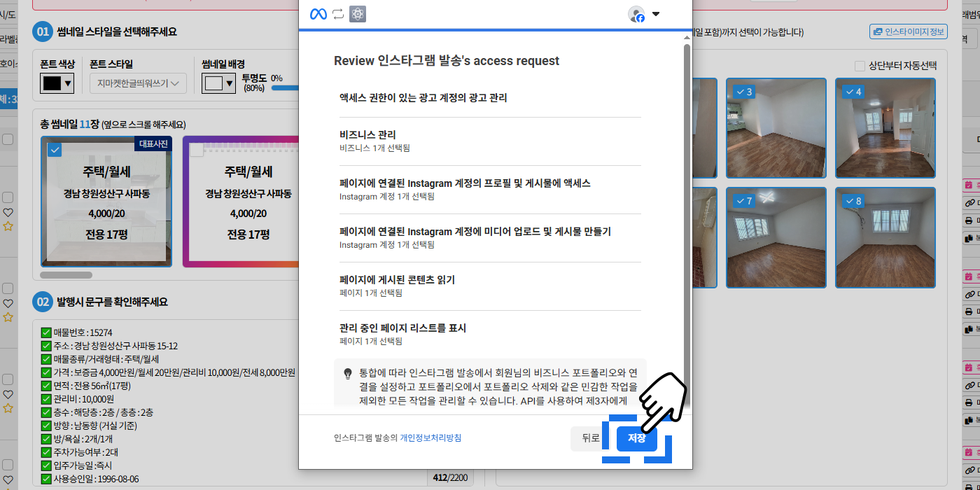Click the 인스타 이미지 정보 button
Screen dimensions: 980x490
click(x=908, y=31)
